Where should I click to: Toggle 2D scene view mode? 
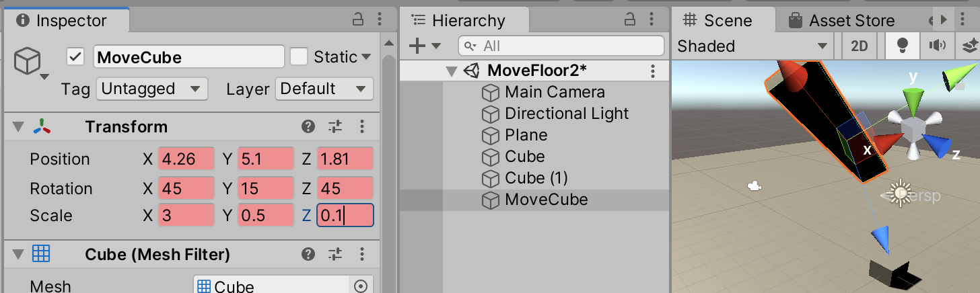coord(859,46)
